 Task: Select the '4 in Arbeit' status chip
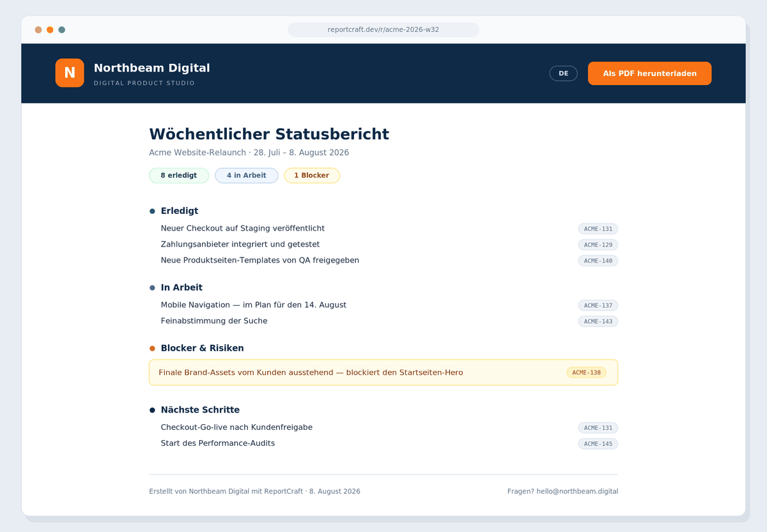coord(246,176)
